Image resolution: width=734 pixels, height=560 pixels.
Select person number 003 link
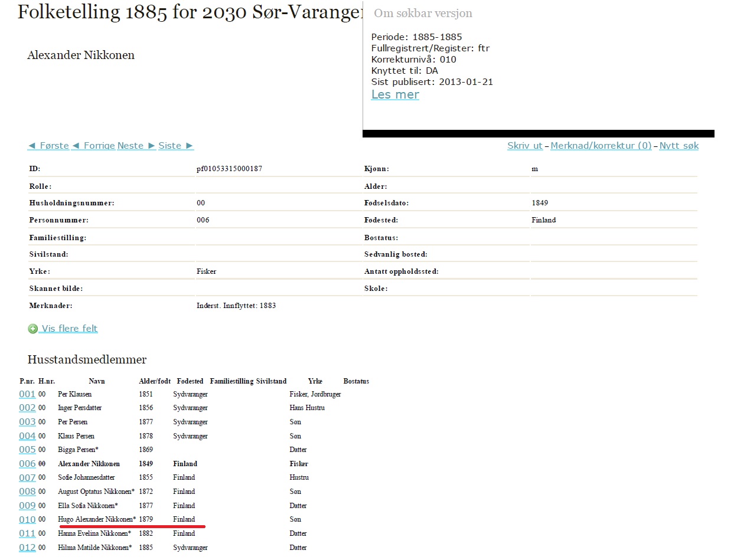click(27, 422)
